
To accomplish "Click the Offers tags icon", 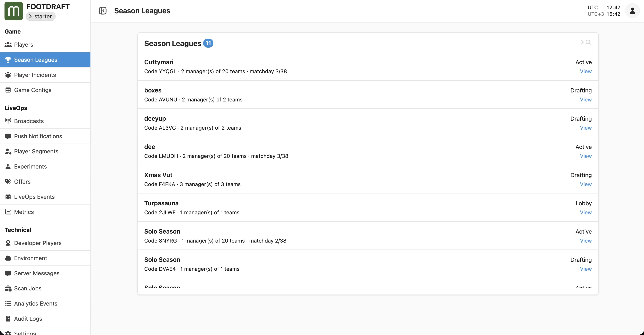I will tap(8, 181).
